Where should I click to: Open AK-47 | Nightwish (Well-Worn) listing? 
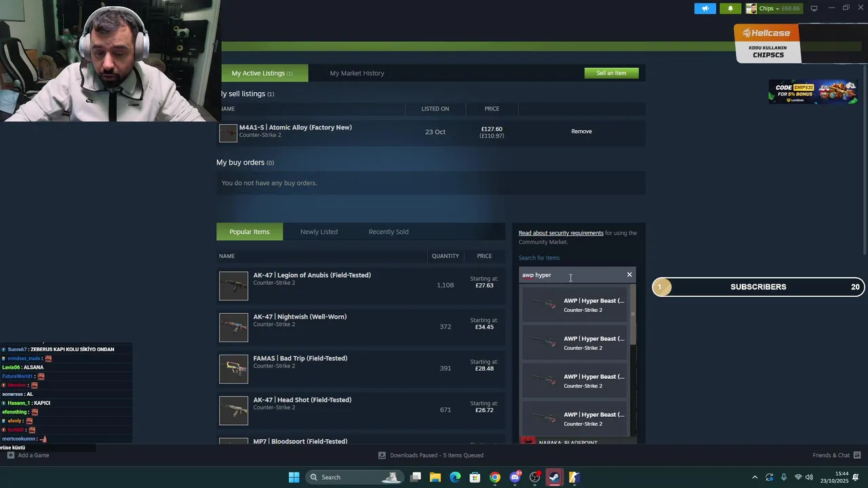(x=300, y=317)
